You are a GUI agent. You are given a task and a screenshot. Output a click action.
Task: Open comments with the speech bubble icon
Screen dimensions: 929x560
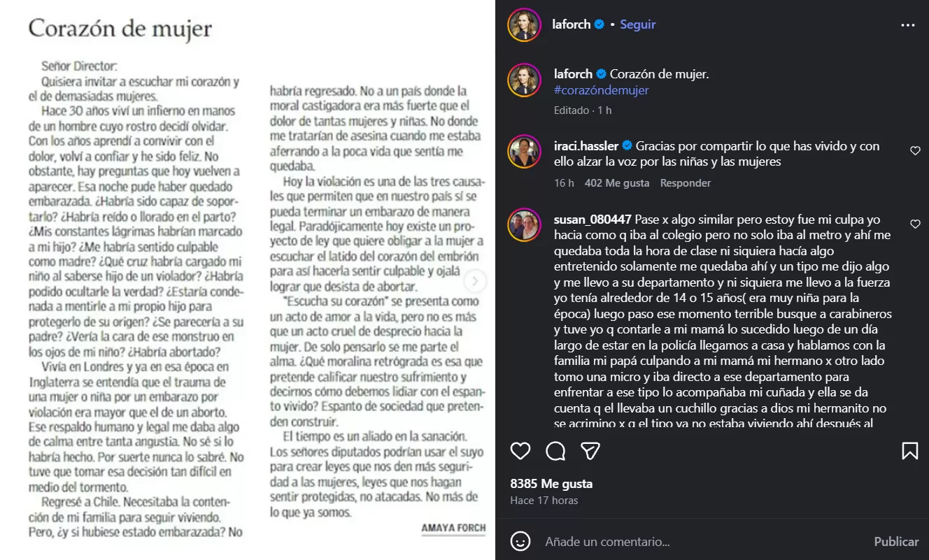555,451
